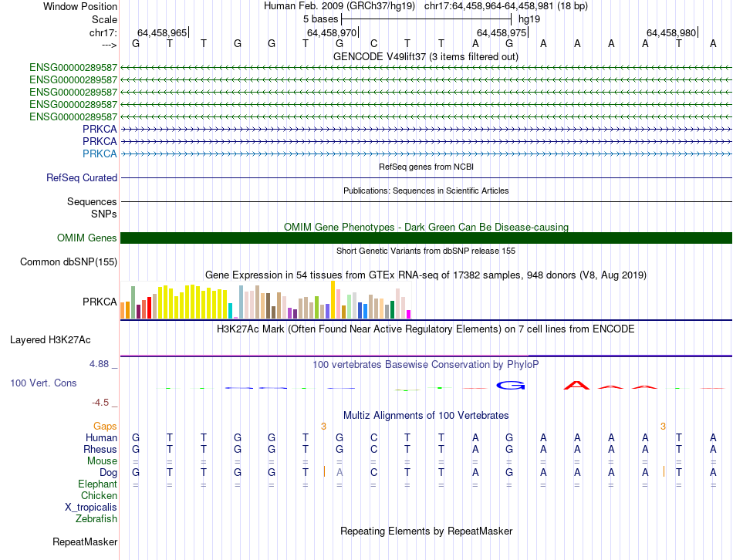Click the RefSeq Curated horizontal intron line
733x560 pixels.
click(x=426, y=177)
